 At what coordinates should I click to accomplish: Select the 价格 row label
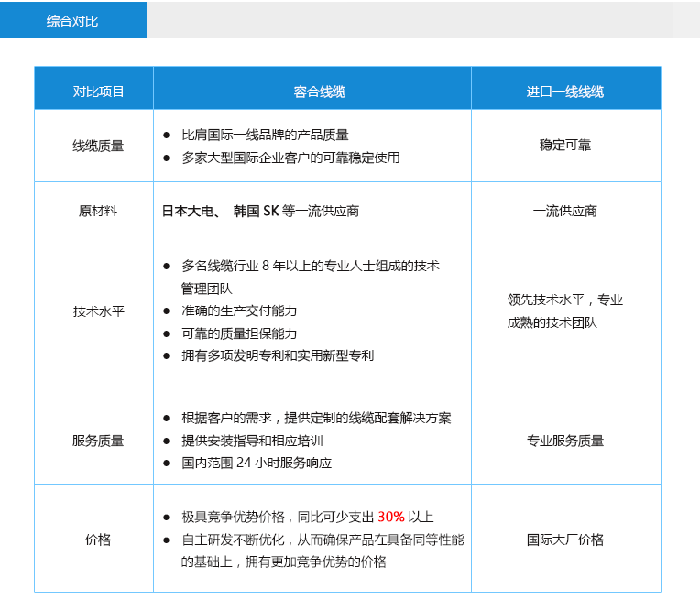click(98, 540)
